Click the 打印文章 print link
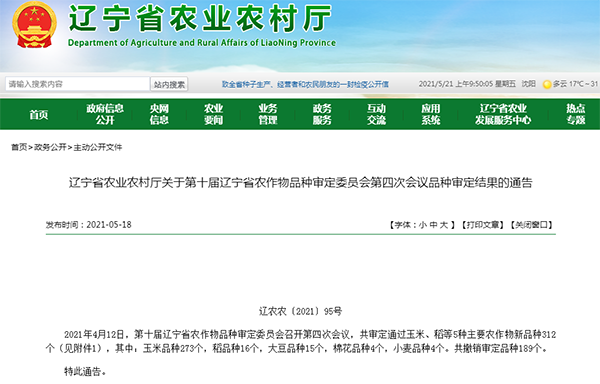Screen dimensions: 600x384 pos(483,225)
